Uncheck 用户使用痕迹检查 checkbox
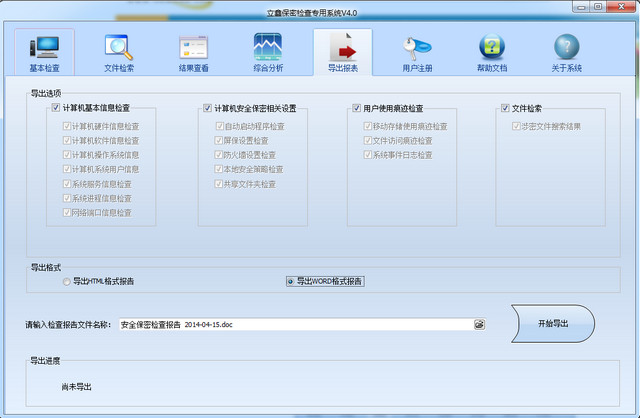The height and width of the screenshot is (418, 640). pyautogui.click(x=357, y=108)
